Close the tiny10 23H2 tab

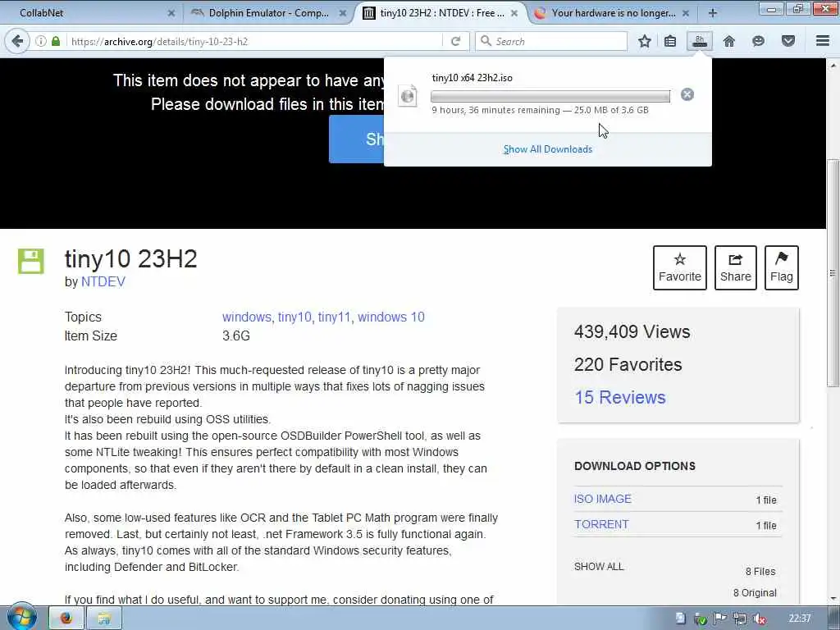tap(514, 13)
